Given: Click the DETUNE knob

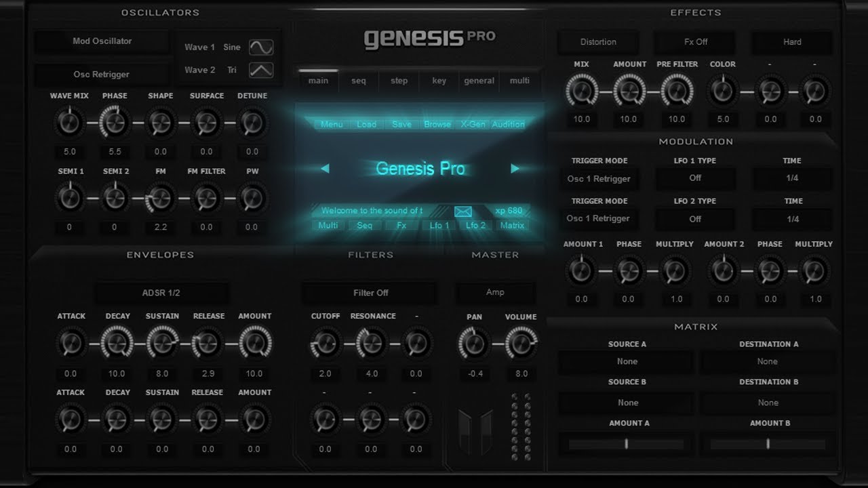Looking at the screenshot, I should pyautogui.click(x=252, y=123).
